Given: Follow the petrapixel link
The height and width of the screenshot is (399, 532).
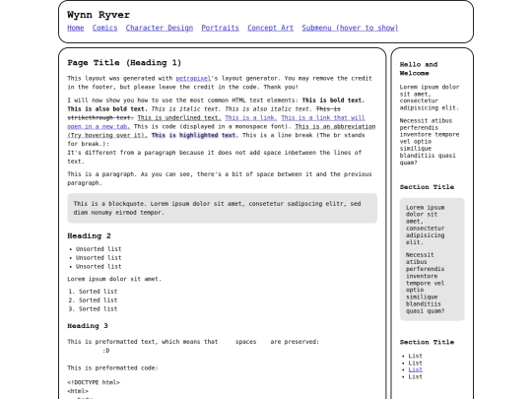Looking at the screenshot, I should click(x=193, y=79).
